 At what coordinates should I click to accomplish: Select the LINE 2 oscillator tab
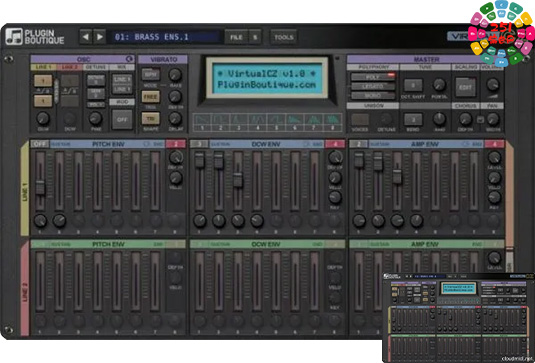(x=70, y=67)
